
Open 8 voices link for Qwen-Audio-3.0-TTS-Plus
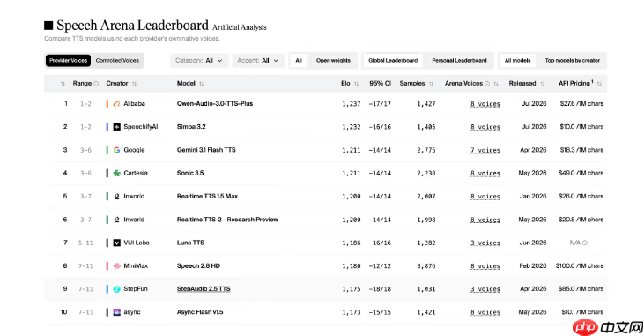[485, 104]
